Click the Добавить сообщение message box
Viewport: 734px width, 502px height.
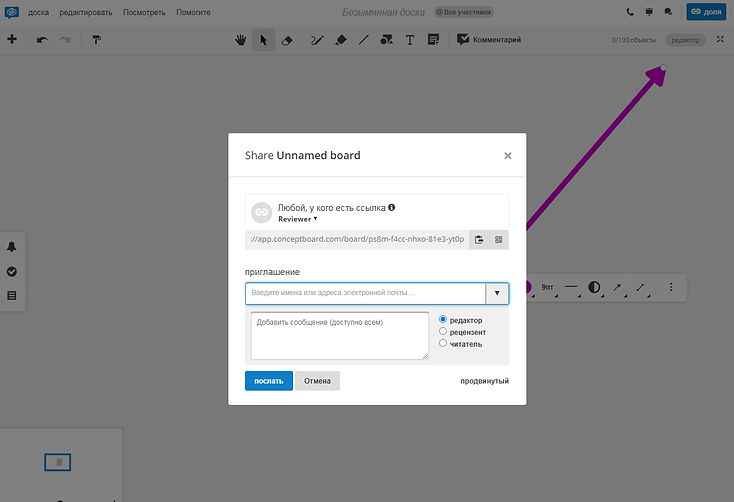click(x=340, y=336)
